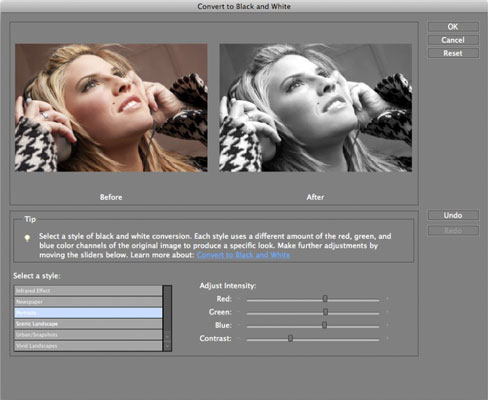Select the Urban/Snapshots style
488x400 pixels.
[88, 335]
